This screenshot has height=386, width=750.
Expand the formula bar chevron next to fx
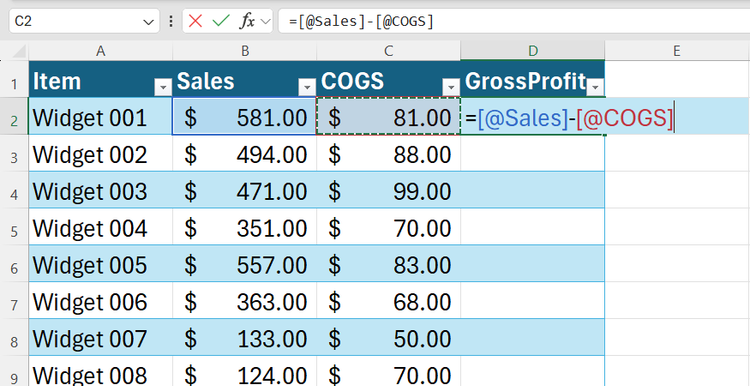(x=265, y=22)
